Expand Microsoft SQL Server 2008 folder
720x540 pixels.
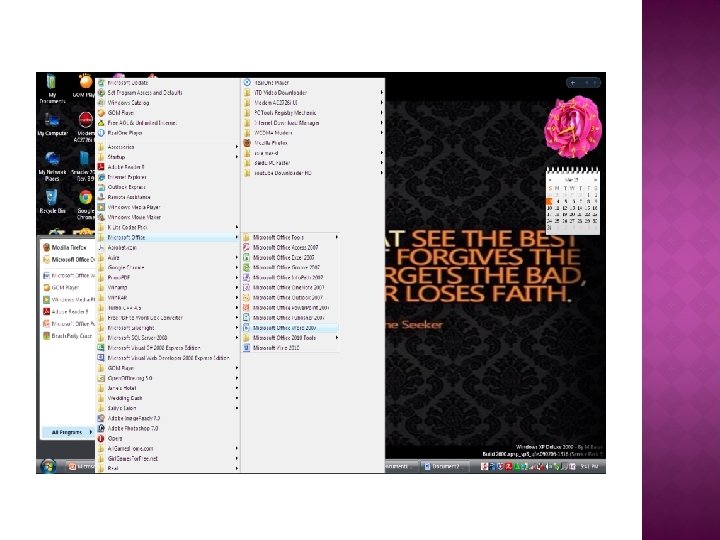168,338
